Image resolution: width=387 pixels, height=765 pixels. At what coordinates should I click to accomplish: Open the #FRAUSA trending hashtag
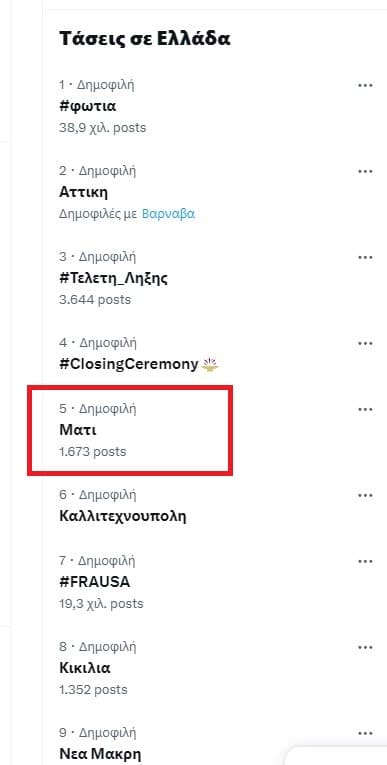pos(95,582)
